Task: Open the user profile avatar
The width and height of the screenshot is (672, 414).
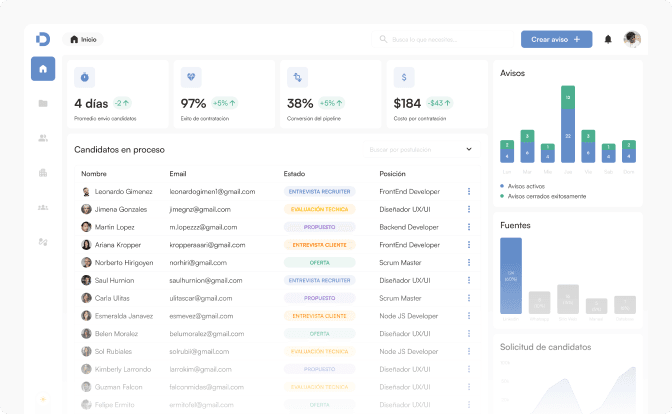Action: pyautogui.click(x=632, y=39)
